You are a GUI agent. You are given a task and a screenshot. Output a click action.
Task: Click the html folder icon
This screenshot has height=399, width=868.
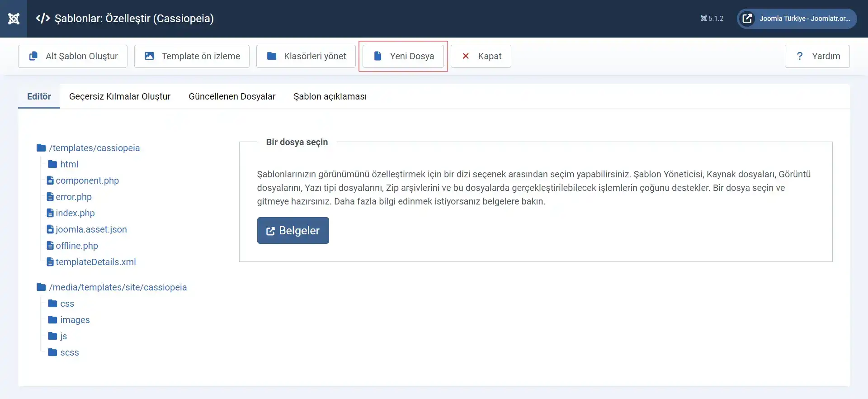click(52, 164)
